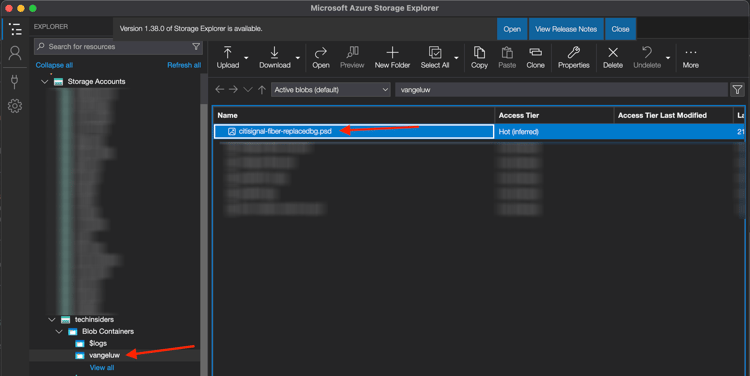Click the Refresh all link
Image resolution: width=750 pixels, height=376 pixels.
[x=184, y=65]
